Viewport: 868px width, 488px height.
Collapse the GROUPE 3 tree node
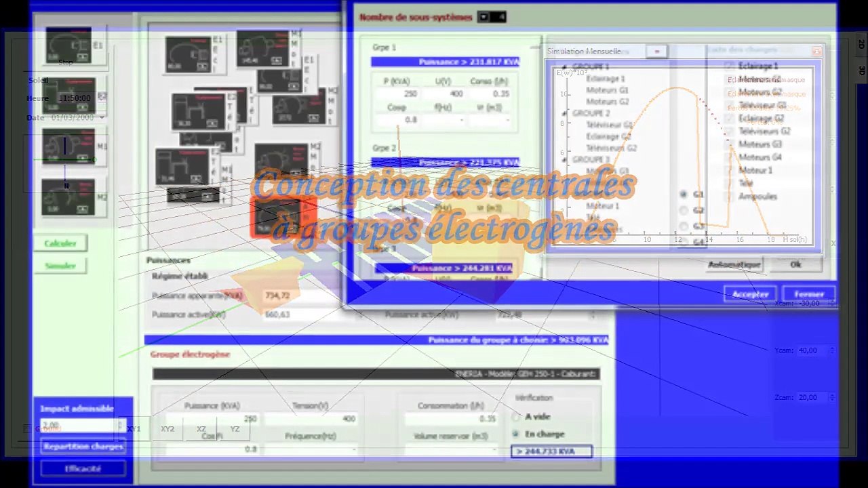point(563,159)
